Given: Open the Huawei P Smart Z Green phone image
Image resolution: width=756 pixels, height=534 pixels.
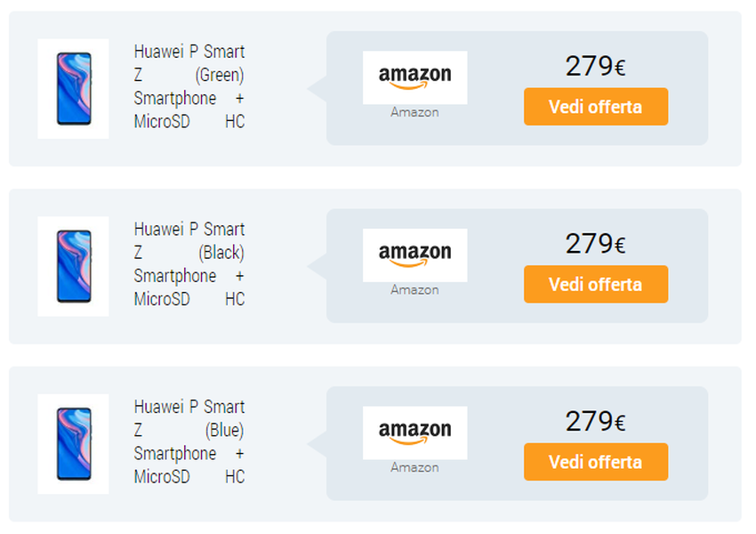Looking at the screenshot, I should [x=73, y=88].
